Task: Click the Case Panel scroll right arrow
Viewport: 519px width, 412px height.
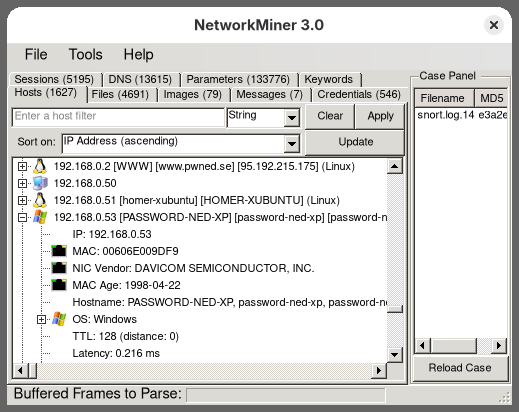Action: (x=499, y=345)
